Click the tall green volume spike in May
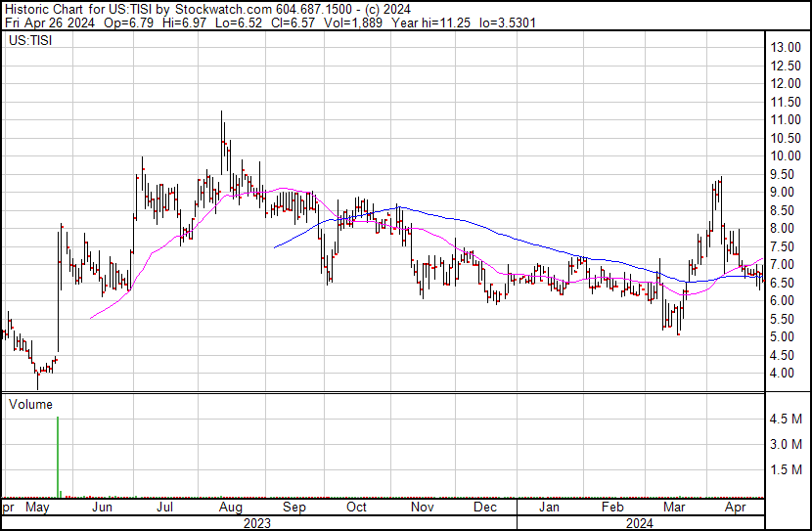Screen dimensions: 812x531 coord(58,458)
